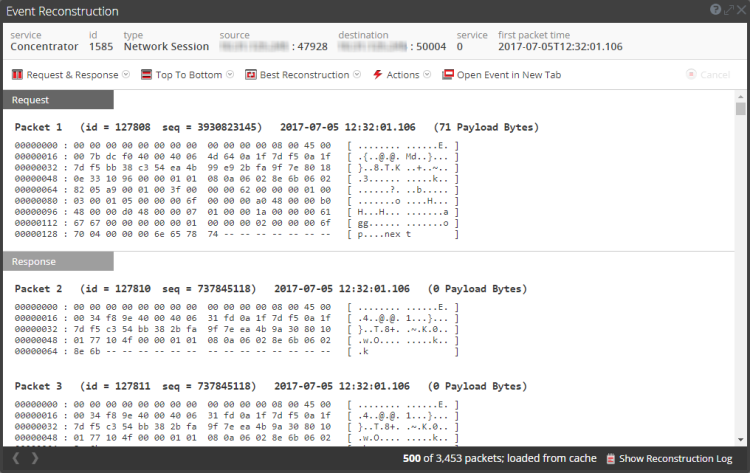This screenshot has height=473, width=750.
Task: Open the Top To Bottom dropdown arrow
Action: pyautogui.click(x=230, y=75)
